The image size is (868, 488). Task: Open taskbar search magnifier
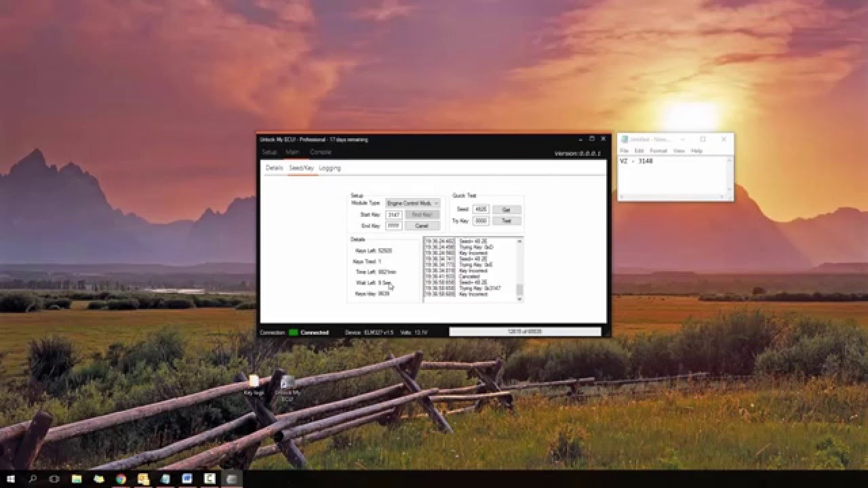pyautogui.click(x=33, y=479)
